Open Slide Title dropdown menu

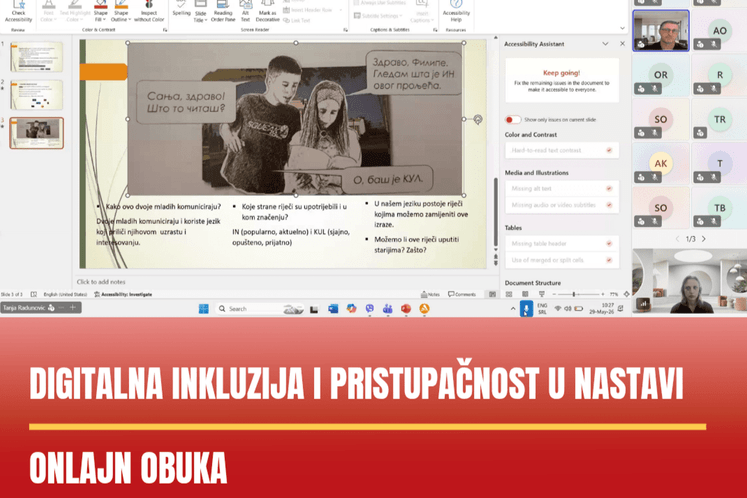click(201, 11)
